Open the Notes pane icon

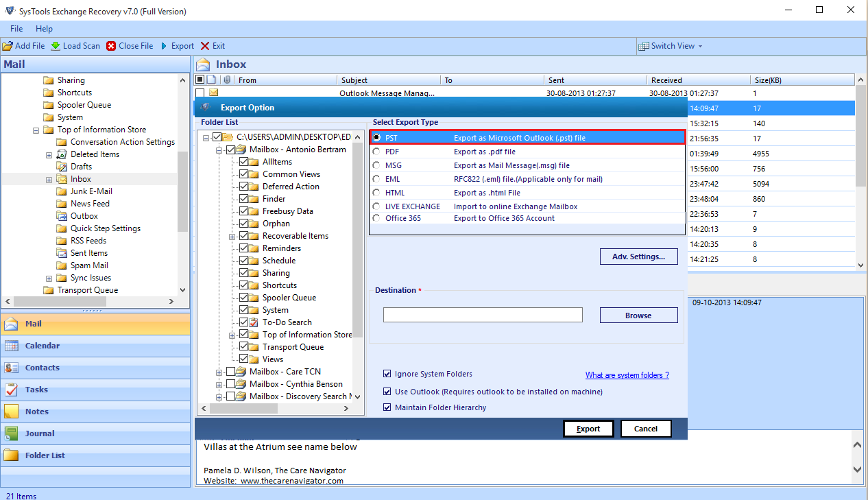(x=12, y=412)
